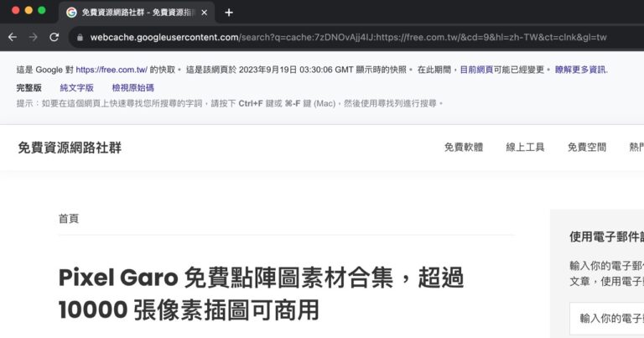The width and height of the screenshot is (644, 338).
Task: Click the 首頁 breadcrumb
Action: pos(69,219)
